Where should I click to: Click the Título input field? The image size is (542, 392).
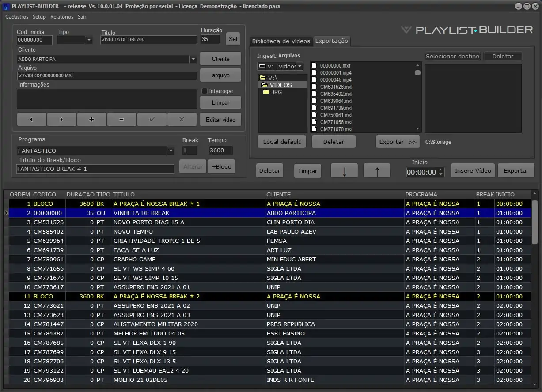(148, 39)
